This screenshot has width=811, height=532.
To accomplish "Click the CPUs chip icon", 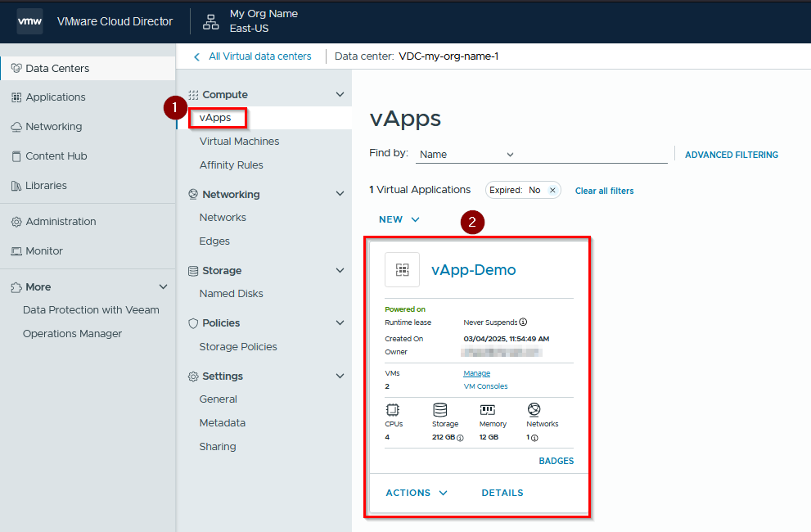I will (393, 410).
